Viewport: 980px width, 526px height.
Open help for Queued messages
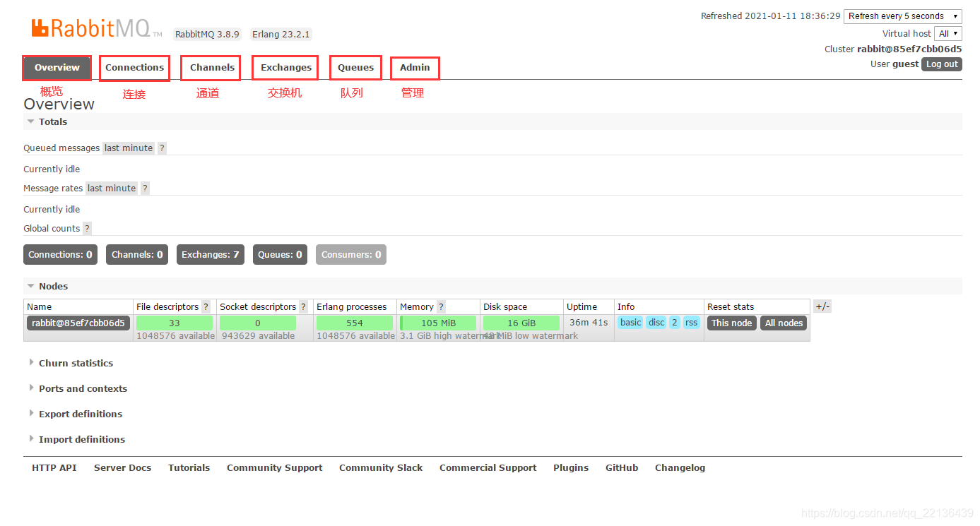point(162,148)
